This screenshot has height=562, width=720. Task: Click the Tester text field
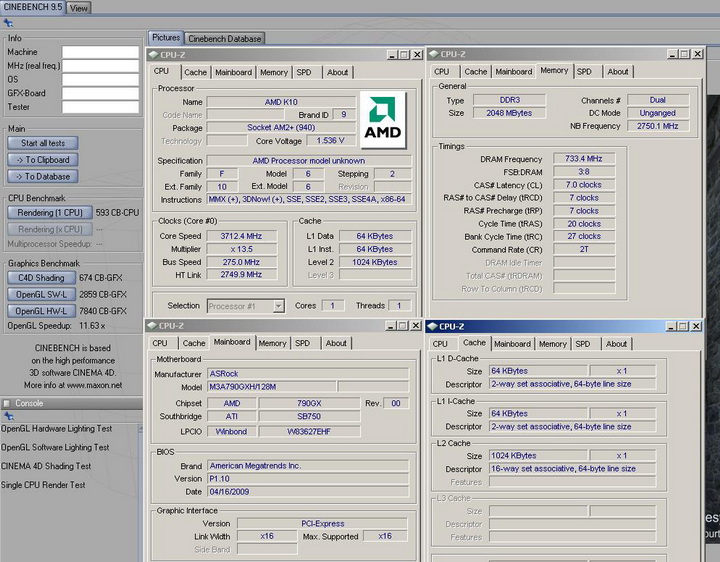pos(100,107)
